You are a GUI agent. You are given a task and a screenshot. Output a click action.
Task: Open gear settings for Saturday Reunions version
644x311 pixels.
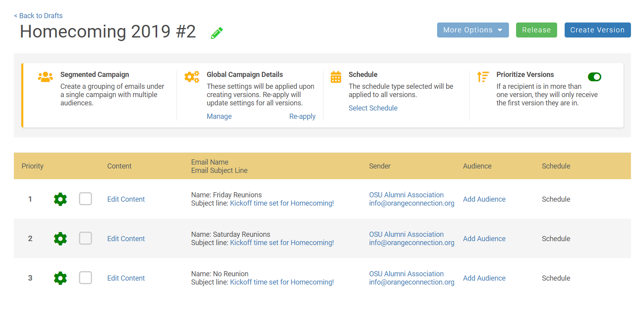[x=60, y=239]
